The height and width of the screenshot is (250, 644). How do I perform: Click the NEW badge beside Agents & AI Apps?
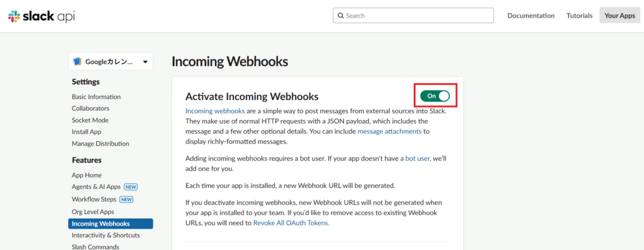coord(131,187)
